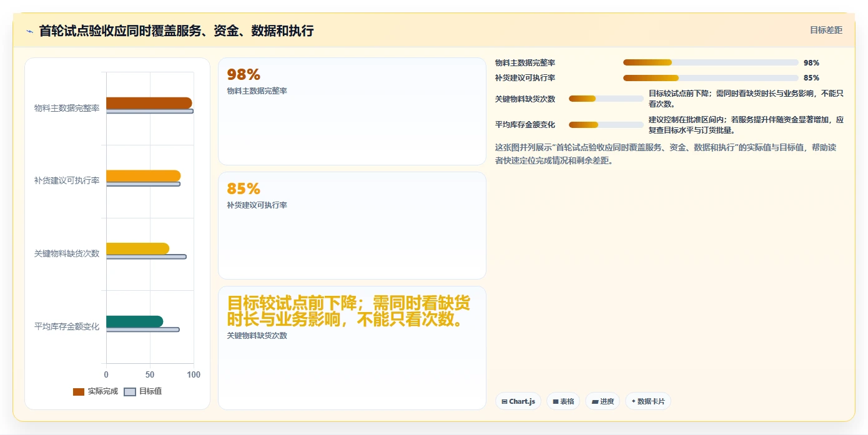The width and height of the screenshot is (868, 435).
Task: Click the 平均库存金额变化 label in progress list
Action: point(525,125)
